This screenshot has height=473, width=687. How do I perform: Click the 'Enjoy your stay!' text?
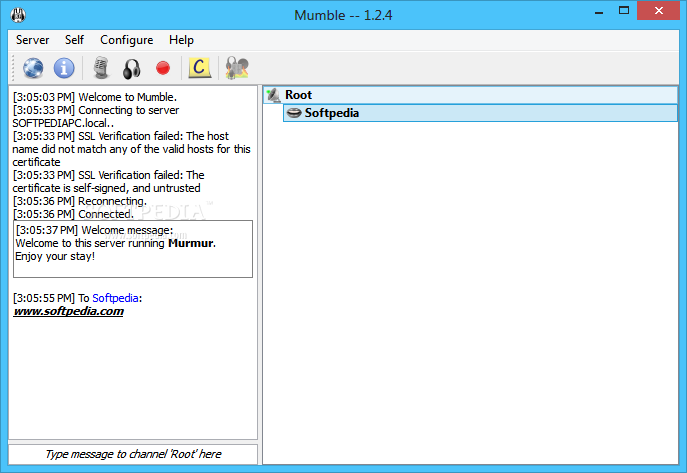pyautogui.click(x=55, y=256)
